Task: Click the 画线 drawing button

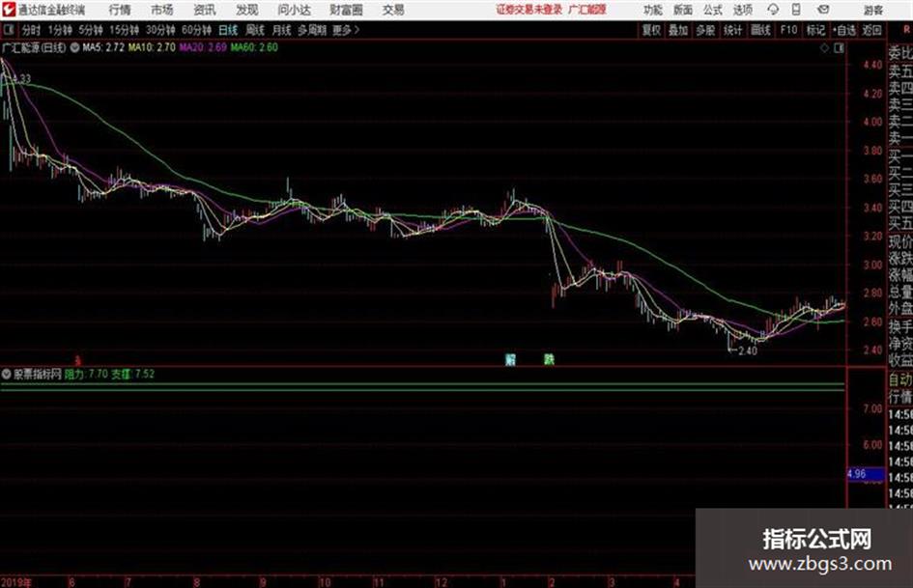Action: coord(760,30)
